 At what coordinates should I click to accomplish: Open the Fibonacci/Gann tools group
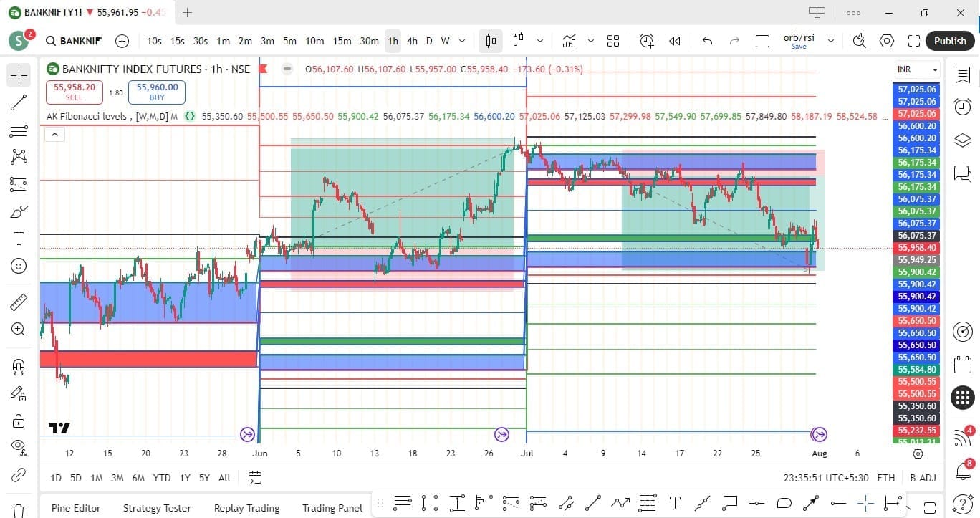pyautogui.click(x=19, y=130)
